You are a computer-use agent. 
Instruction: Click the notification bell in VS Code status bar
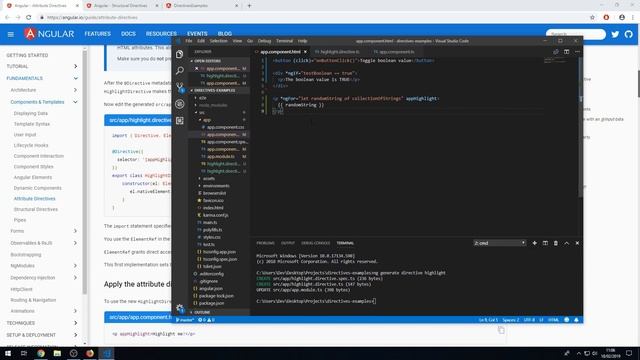[576, 320]
